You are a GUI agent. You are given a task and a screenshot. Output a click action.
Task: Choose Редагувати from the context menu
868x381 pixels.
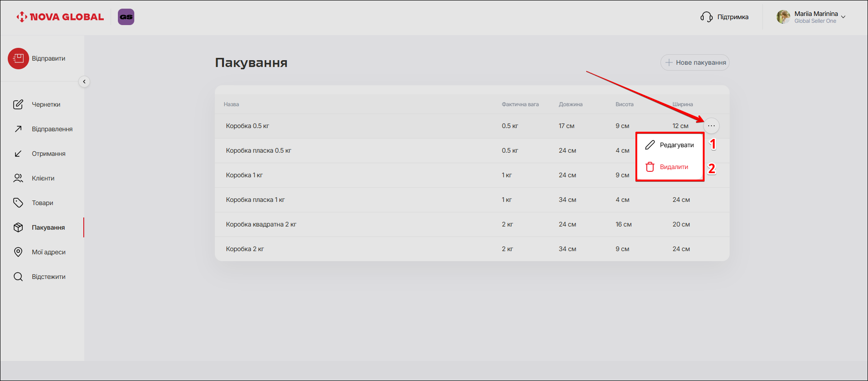click(670, 145)
